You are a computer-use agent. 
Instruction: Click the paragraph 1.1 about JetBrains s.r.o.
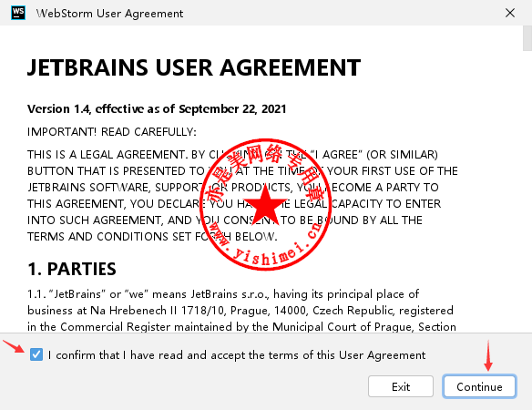(x=241, y=310)
